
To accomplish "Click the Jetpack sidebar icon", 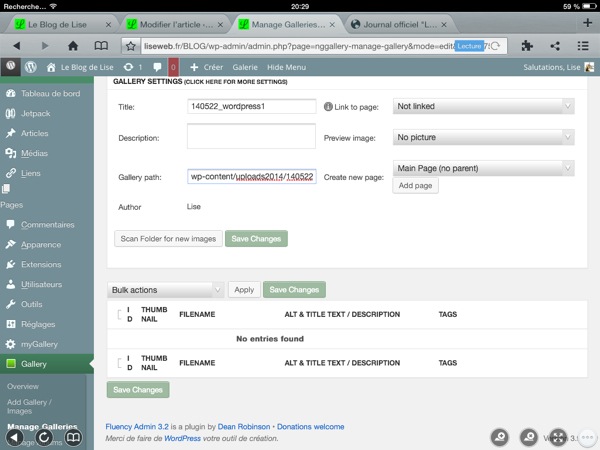I will tap(12, 113).
